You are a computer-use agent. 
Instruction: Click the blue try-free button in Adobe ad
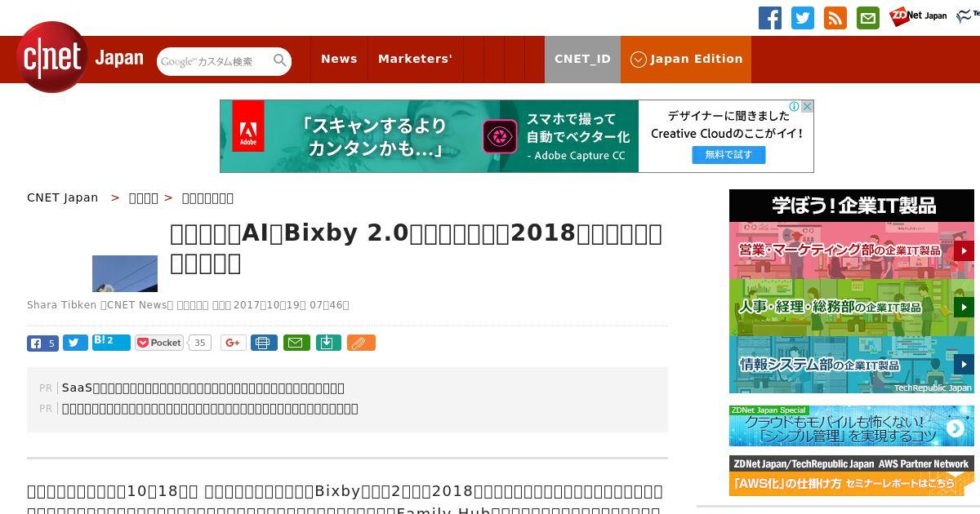tap(728, 154)
